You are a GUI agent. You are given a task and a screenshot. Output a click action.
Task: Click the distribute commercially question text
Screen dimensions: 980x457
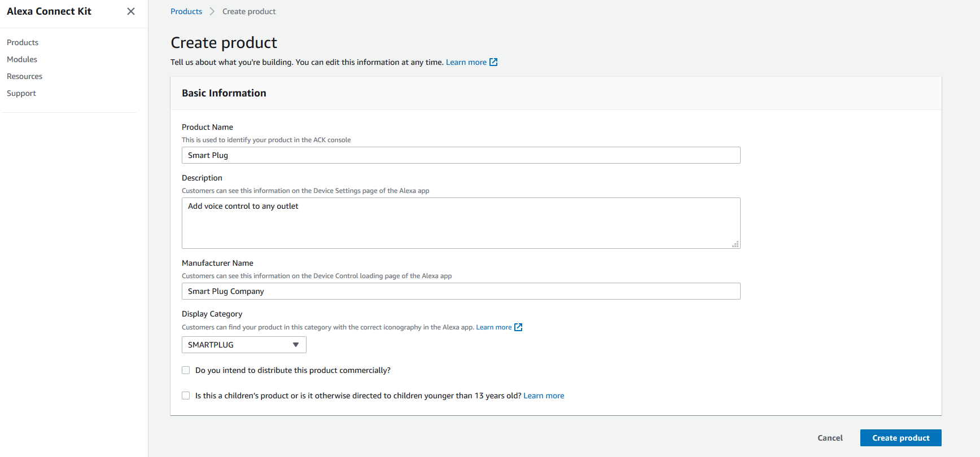[293, 370]
